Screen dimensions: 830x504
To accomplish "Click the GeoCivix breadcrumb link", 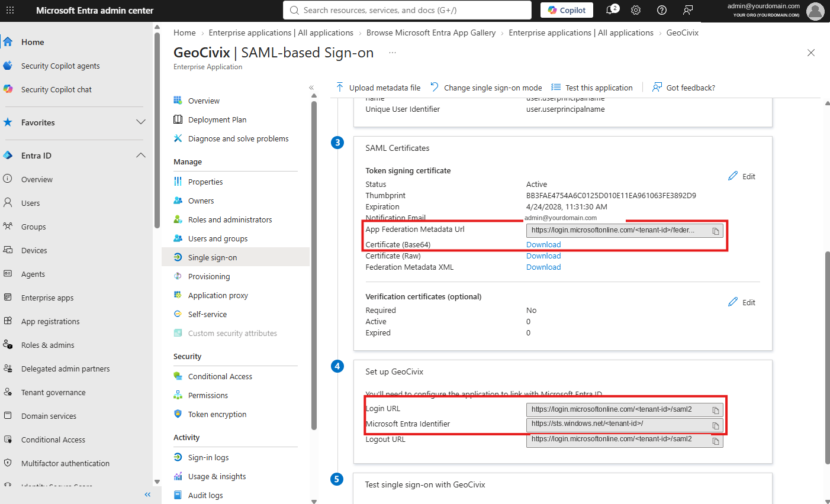I will point(683,33).
